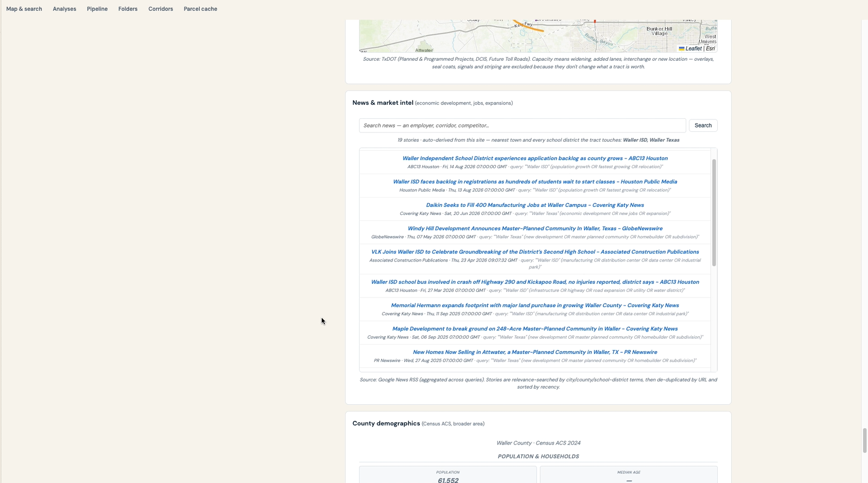Click the Search button for news

(x=703, y=125)
